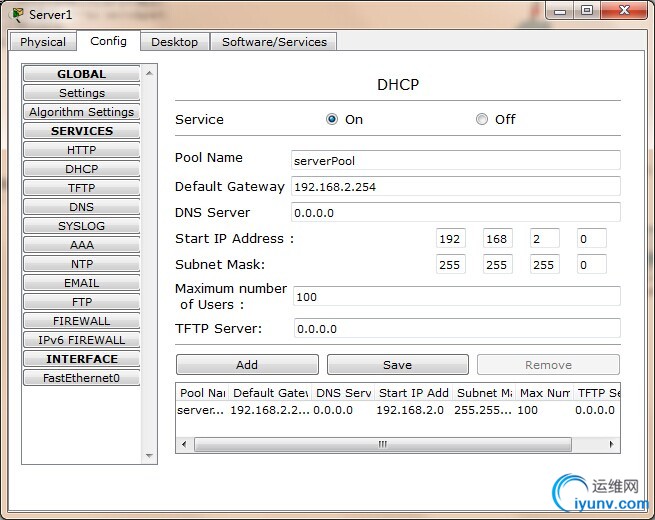Open the FTP service config

(81, 302)
